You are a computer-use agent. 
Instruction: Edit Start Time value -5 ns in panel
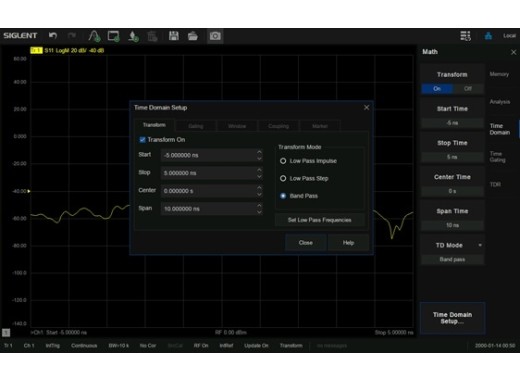[x=452, y=123]
